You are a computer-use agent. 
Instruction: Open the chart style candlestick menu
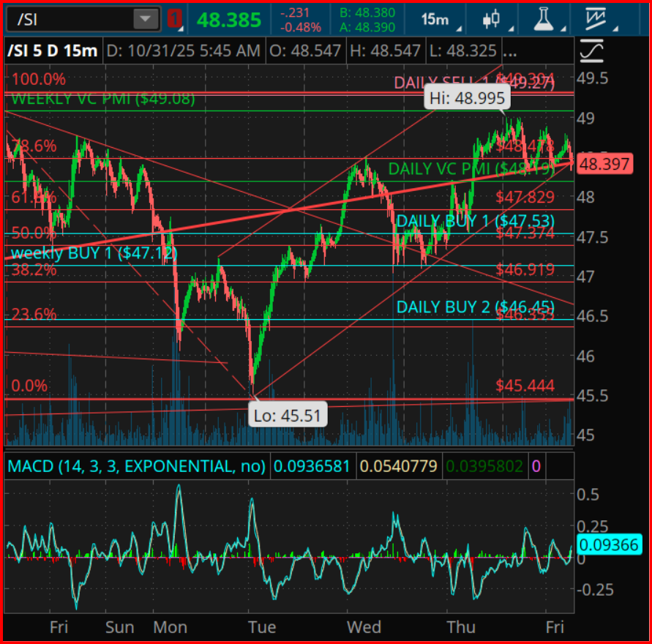pyautogui.click(x=491, y=20)
